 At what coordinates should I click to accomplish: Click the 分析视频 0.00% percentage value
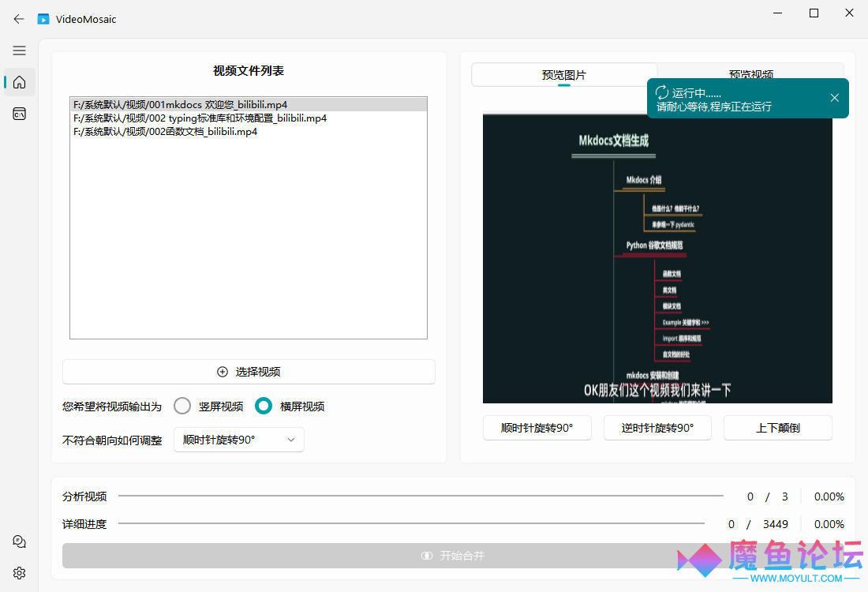coord(829,496)
